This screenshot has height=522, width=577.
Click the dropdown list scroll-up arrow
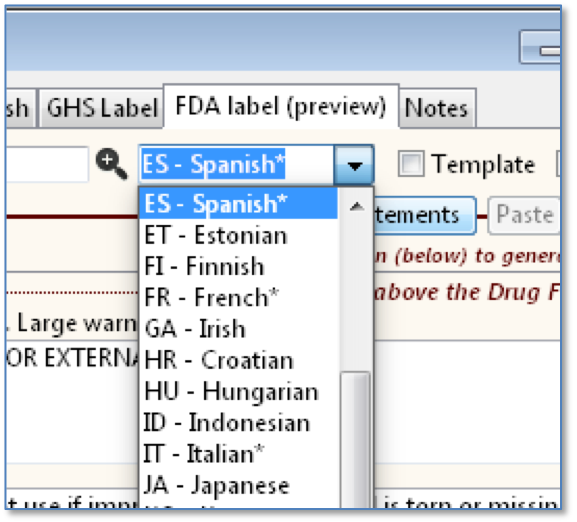coord(356,207)
